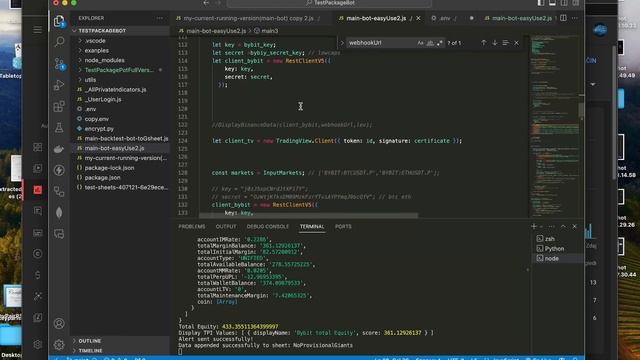640x360 pixels.
Task: Close the find widget
Action: point(517,42)
